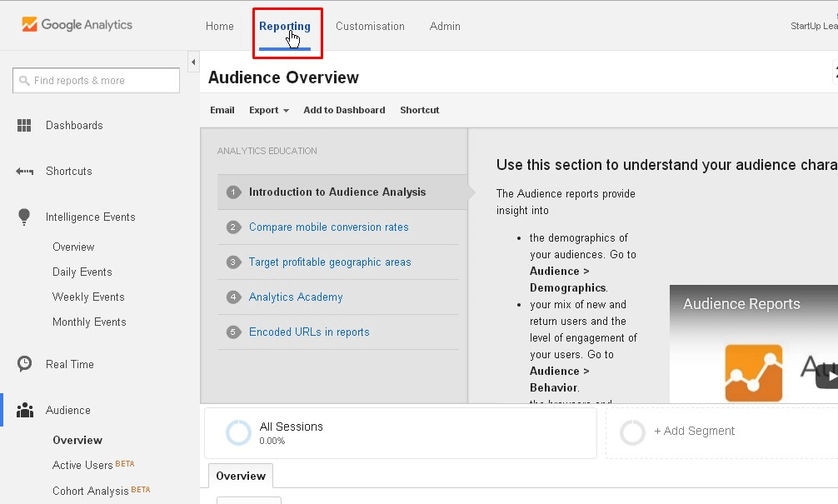Collapse the left sidebar with arrow
Screen dimensions: 838x504
[193, 62]
